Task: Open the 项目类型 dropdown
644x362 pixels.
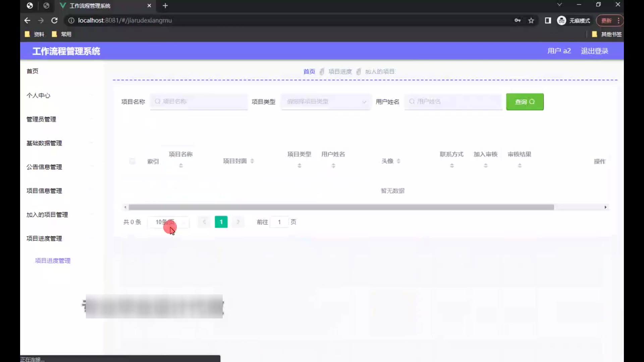Action: (x=326, y=102)
